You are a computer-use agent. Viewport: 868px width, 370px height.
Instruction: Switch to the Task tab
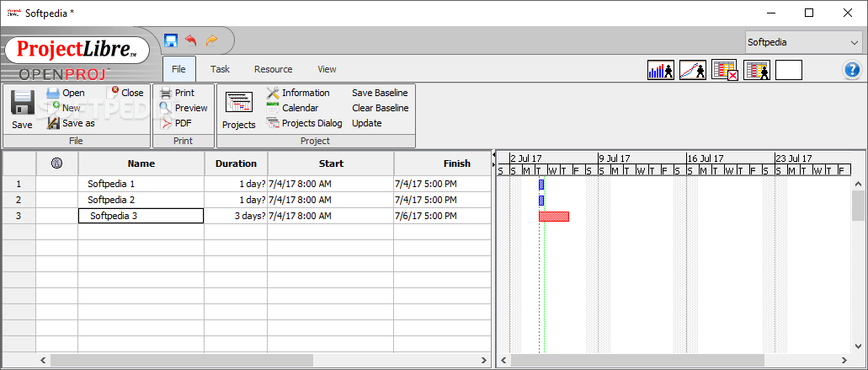(220, 69)
